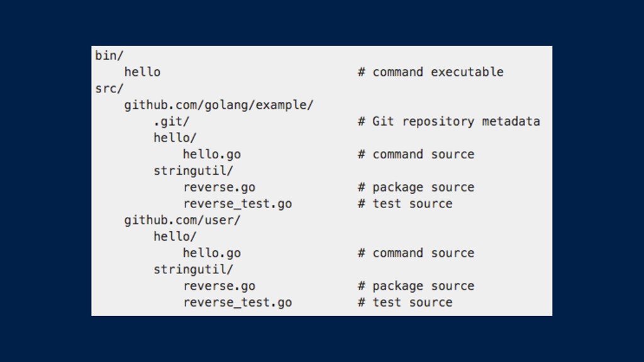Select the bin/ directory entry
Screen dimensions: 644x362
click(x=109, y=56)
